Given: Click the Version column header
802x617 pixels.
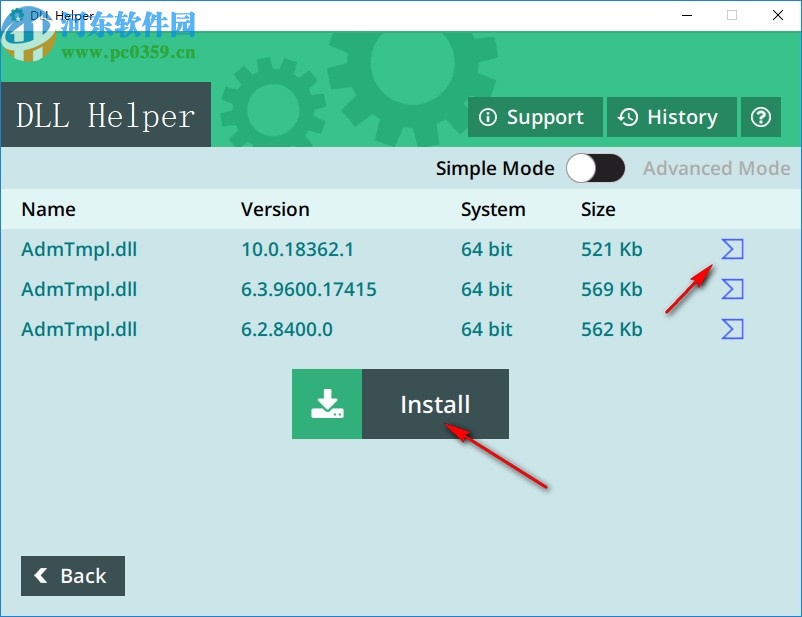Looking at the screenshot, I should coord(275,209).
